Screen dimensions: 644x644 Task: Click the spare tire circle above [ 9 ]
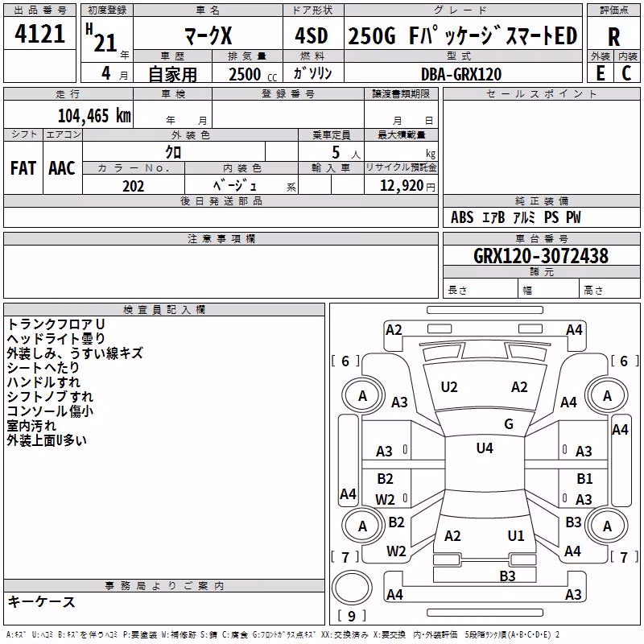tap(352, 588)
